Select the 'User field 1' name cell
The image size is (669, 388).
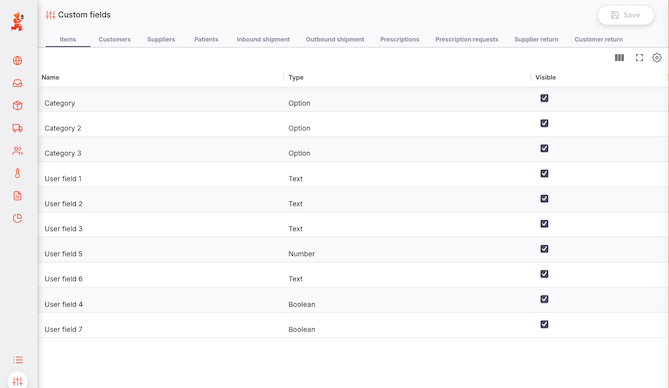pos(63,179)
